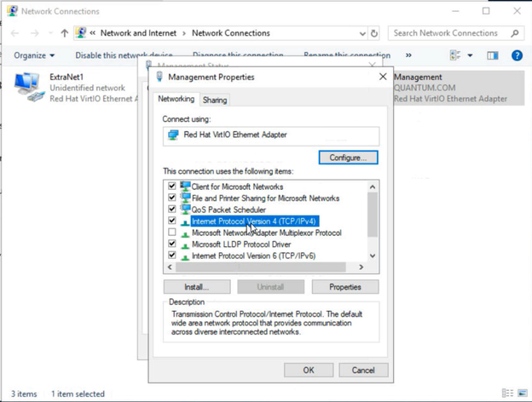Click the Configure button
The width and height of the screenshot is (532, 402).
pyautogui.click(x=348, y=158)
